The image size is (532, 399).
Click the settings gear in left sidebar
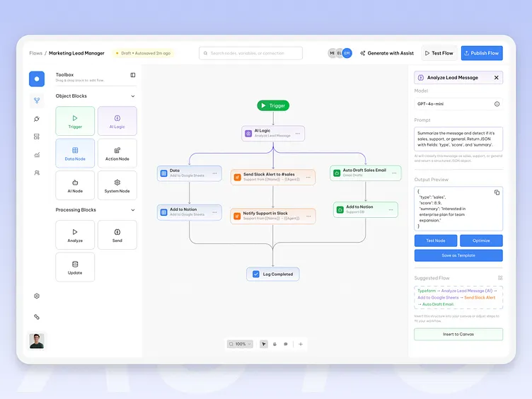[37, 296]
